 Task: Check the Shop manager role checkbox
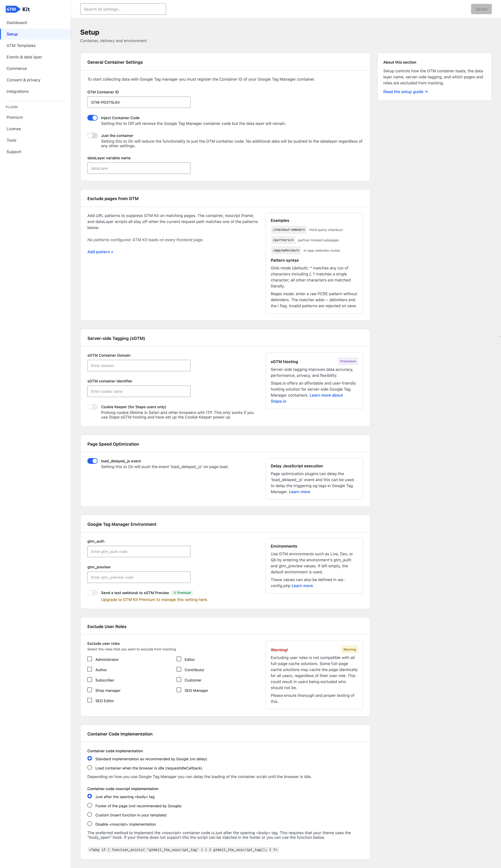click(90, 690)
